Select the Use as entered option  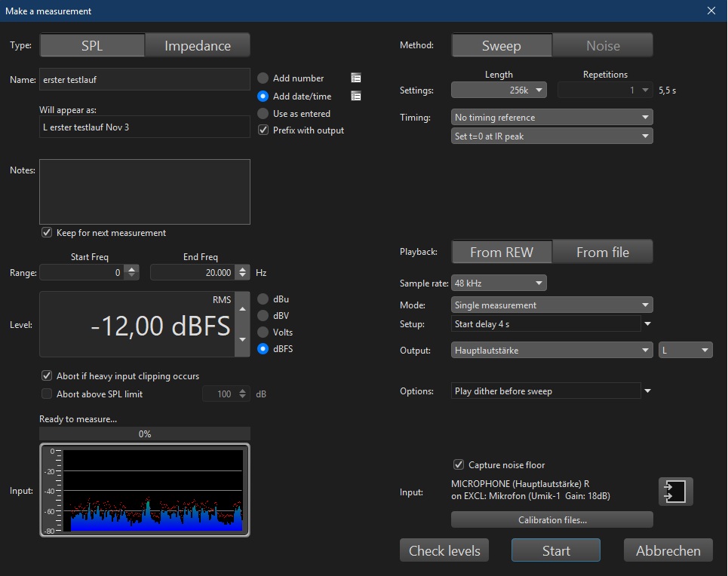tap(263, 114)
